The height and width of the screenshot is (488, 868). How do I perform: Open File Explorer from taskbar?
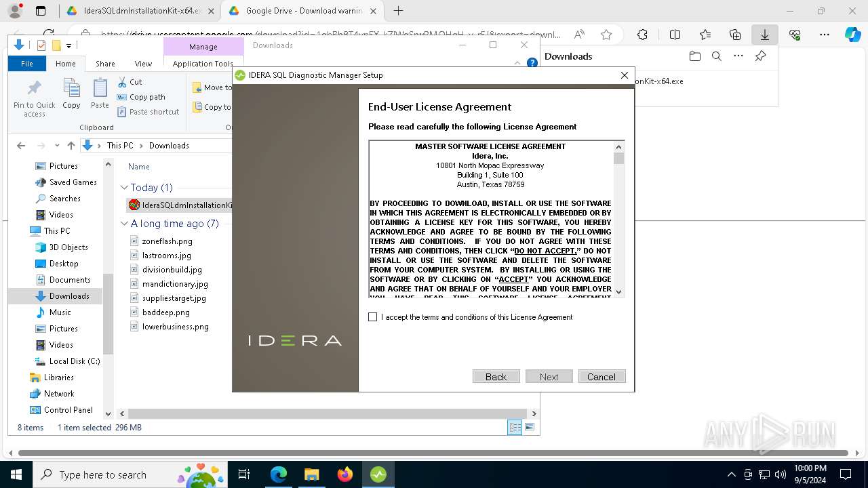[312, 474]
